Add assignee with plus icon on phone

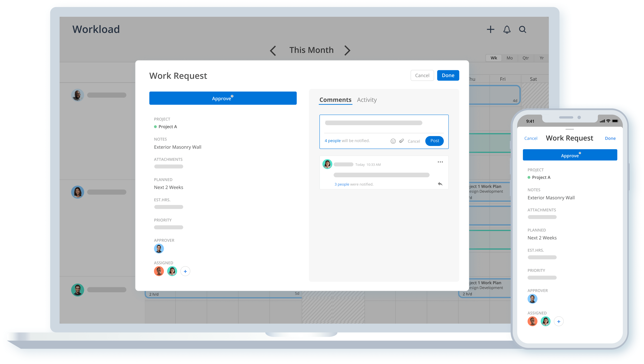[x=559, y=322]
